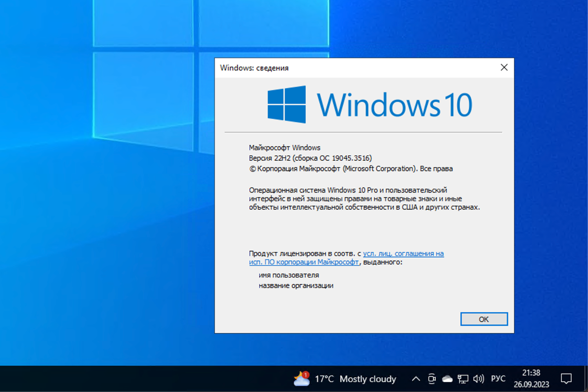Open OneDrive from the system tray

tap(447, 379)
